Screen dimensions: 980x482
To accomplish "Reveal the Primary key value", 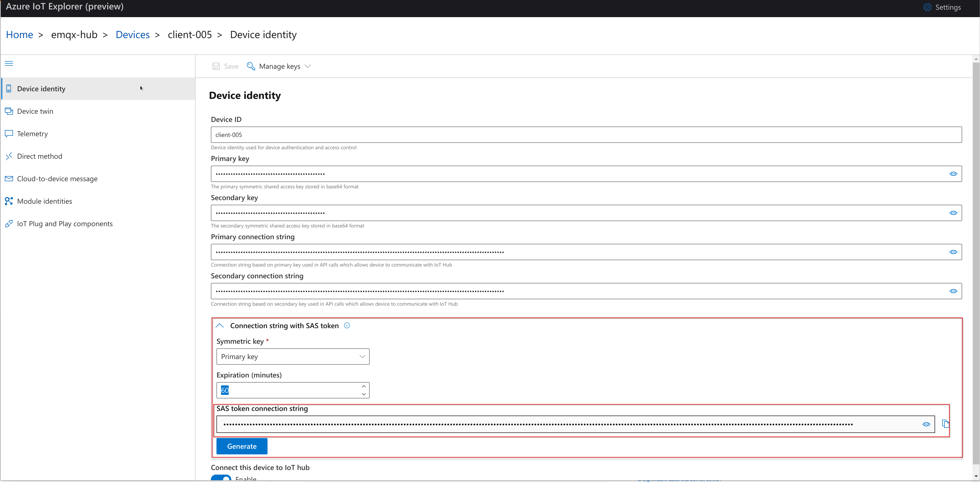I will coord(953,174).
